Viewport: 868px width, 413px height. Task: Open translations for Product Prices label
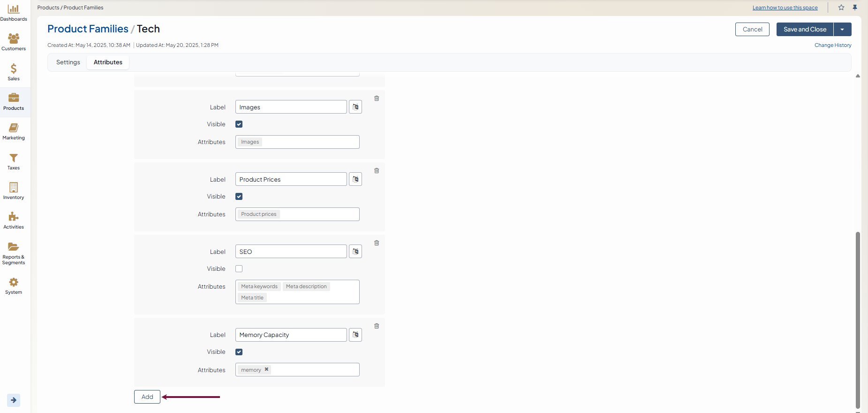pyautogui.click(x=355, y=179)
